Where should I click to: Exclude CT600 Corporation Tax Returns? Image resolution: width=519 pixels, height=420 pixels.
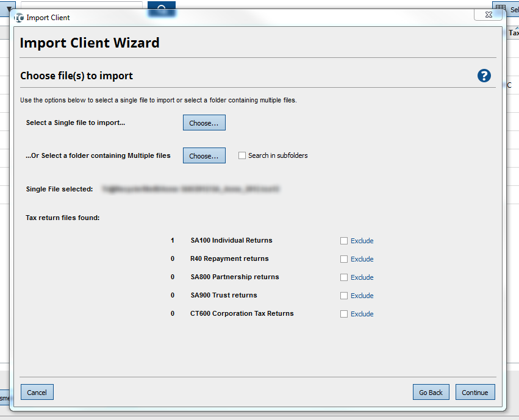[344, 314]
